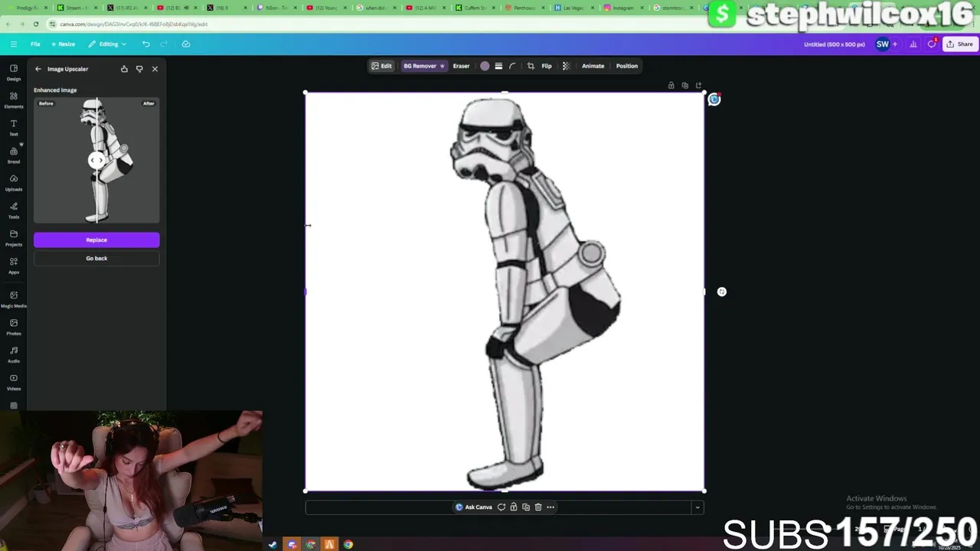Open the transparency checkerboard icon
The height and width of the screenshot is (551, 980).
coord(566,66)
